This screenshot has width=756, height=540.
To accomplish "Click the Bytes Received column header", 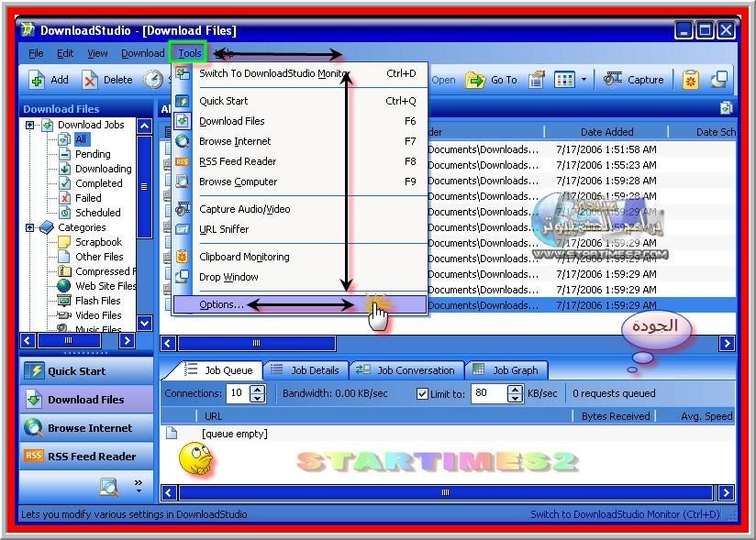I will click(616, 416).
